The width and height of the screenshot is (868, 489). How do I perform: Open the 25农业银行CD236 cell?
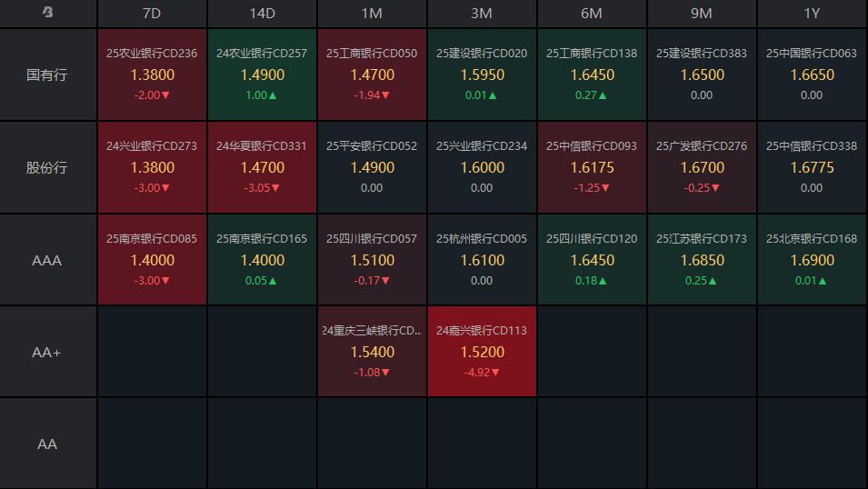coord(152,75)
